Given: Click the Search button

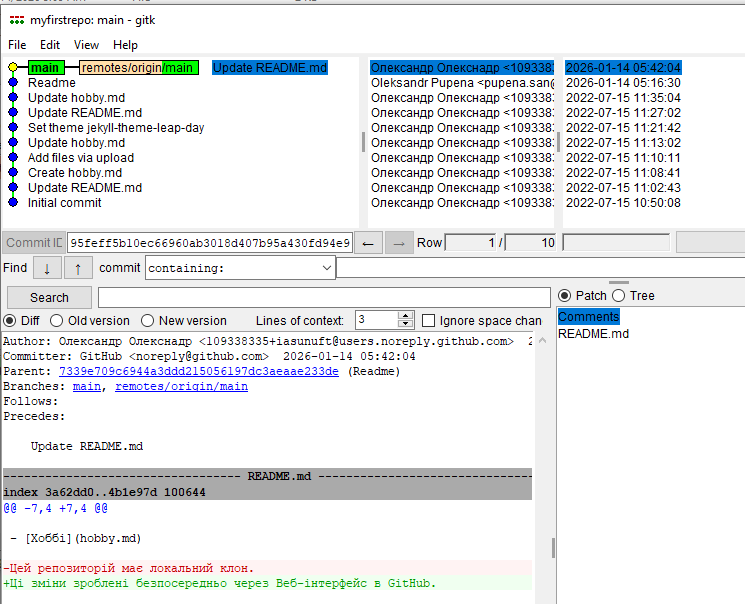Looking at the screenshot, I should pyautogui.click(x=49, y=297).
